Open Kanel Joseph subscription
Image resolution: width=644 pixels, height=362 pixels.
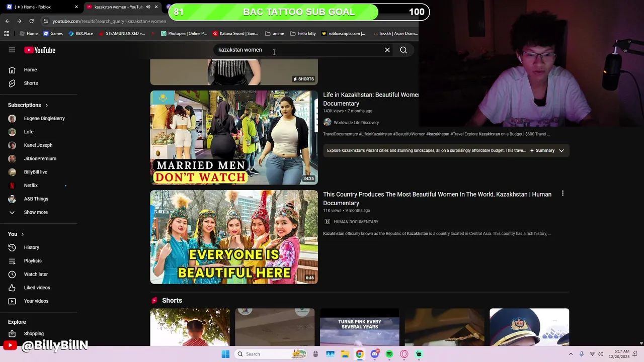click(x=39, y=145)
